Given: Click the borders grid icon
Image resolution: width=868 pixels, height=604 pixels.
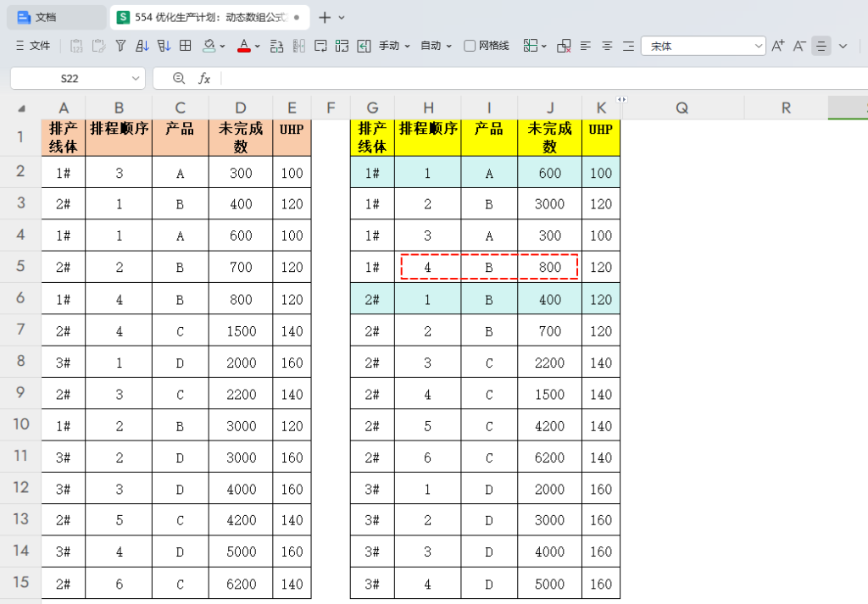Looking at the screenshot, I should [186, 46].
